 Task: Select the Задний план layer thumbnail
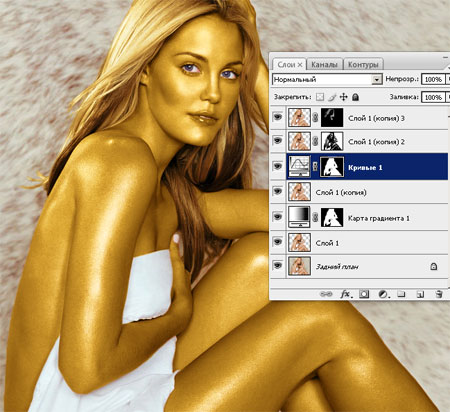tap(299, 266)
